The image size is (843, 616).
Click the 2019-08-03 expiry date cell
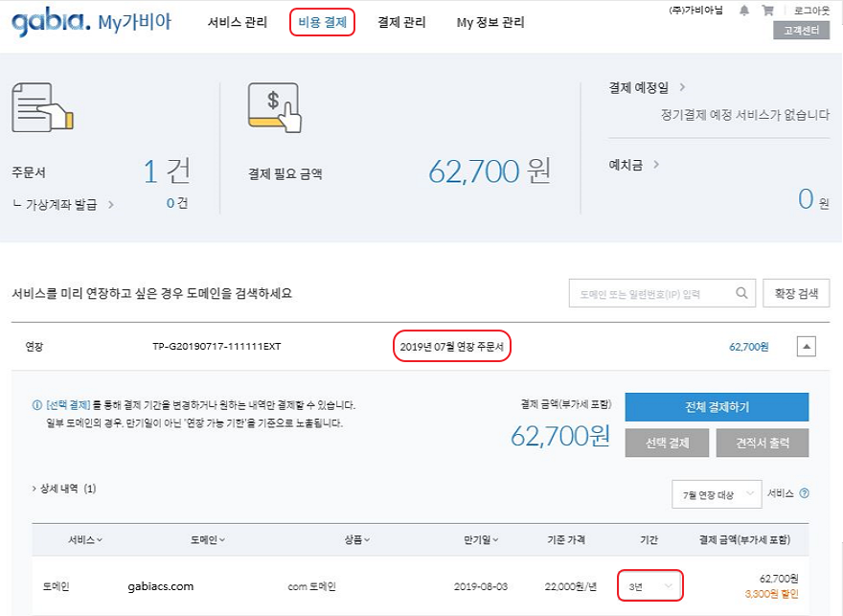coord(481,586)
